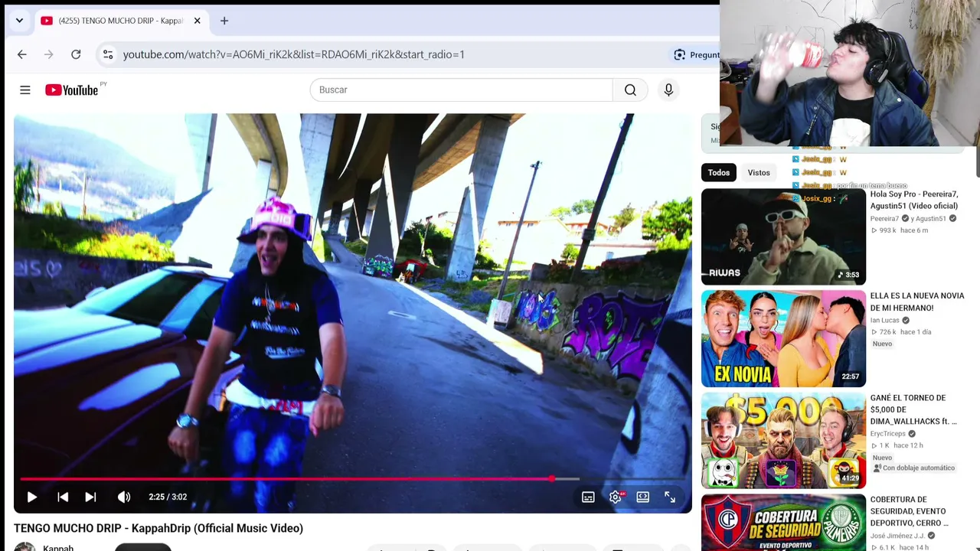Seek using the red video progress bar

[x=352, y=479]
